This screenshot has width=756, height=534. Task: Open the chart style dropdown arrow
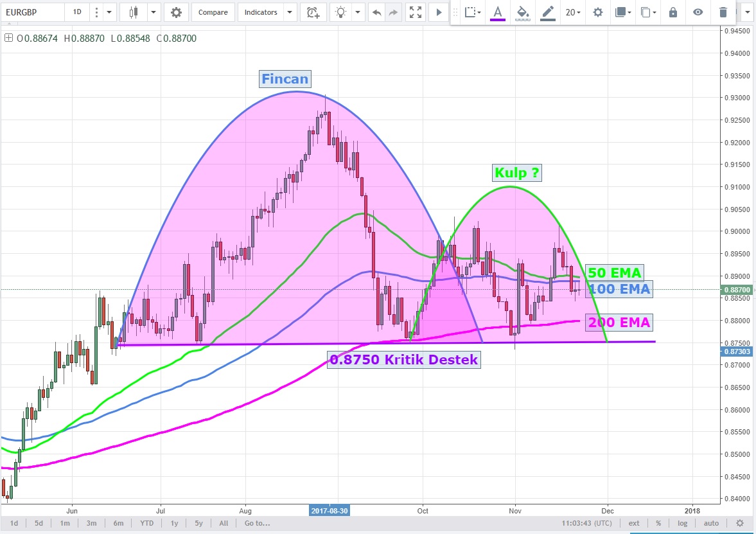[x=154, y=12]
